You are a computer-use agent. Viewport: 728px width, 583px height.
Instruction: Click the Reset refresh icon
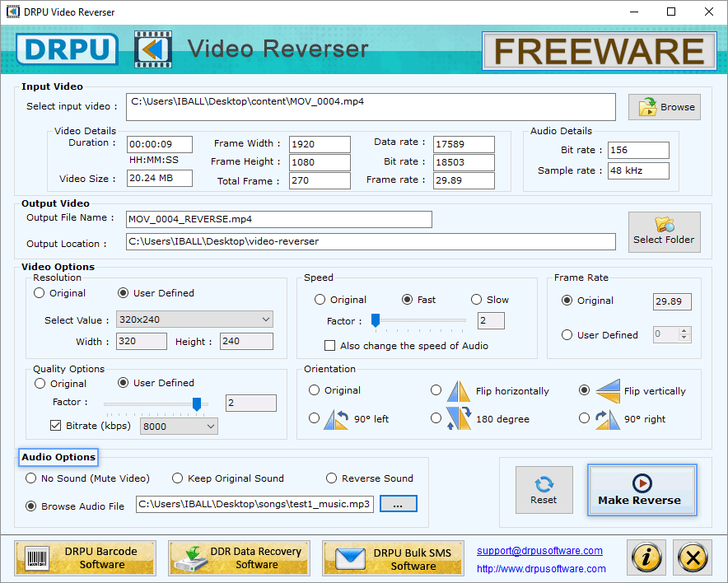[544, 484]
